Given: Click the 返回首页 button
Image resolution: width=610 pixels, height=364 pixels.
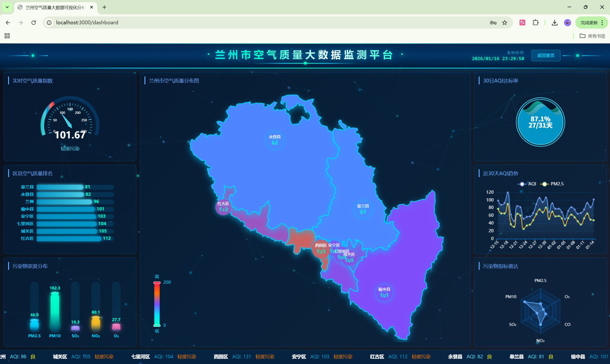Looking at the screenshot, I should 545,56.
